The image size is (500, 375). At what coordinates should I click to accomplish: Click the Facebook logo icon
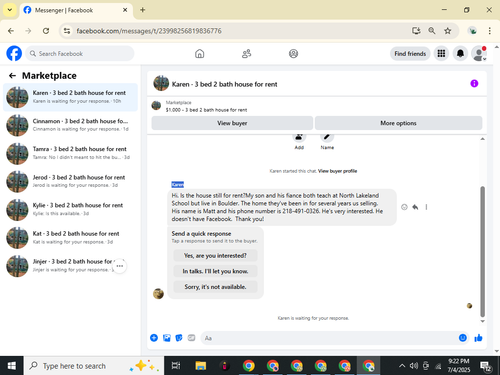14,53
